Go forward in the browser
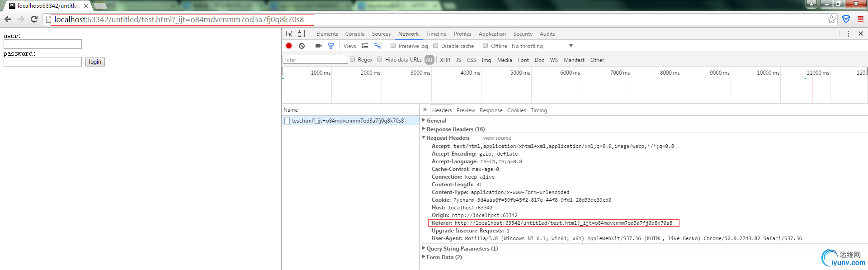Screen dimensions: 868x270 (x=21, y=19)
